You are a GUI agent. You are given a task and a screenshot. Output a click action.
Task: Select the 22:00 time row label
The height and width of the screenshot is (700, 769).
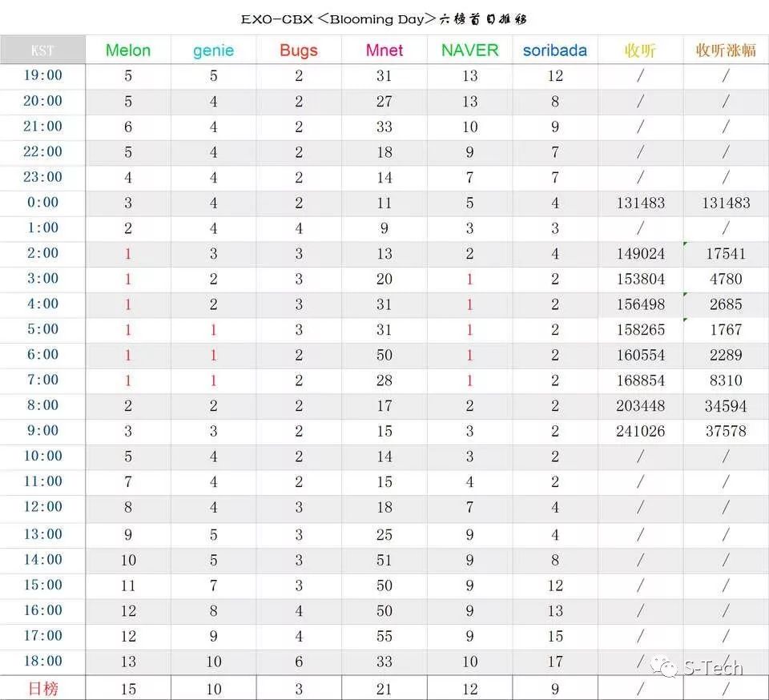coord(42,151)
